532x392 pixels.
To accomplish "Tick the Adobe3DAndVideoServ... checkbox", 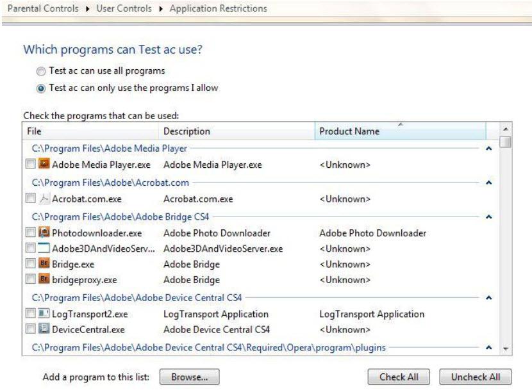I will click(31, 248).
